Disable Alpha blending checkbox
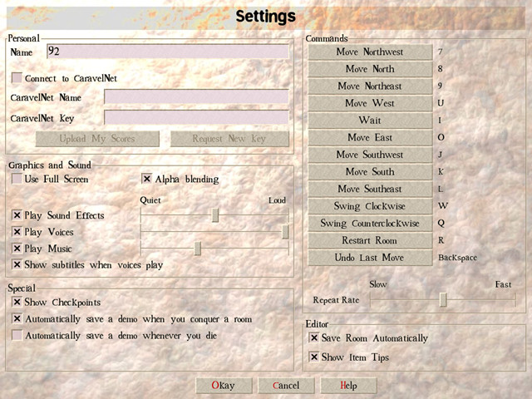The image size is (532, 399). [147, 179]
